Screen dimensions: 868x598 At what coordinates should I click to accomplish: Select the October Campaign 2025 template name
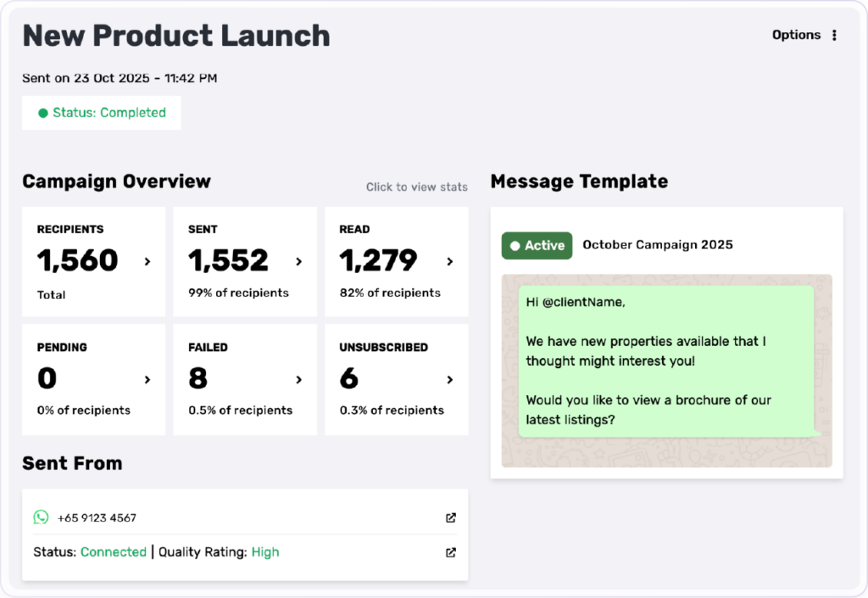click(658, 245)
